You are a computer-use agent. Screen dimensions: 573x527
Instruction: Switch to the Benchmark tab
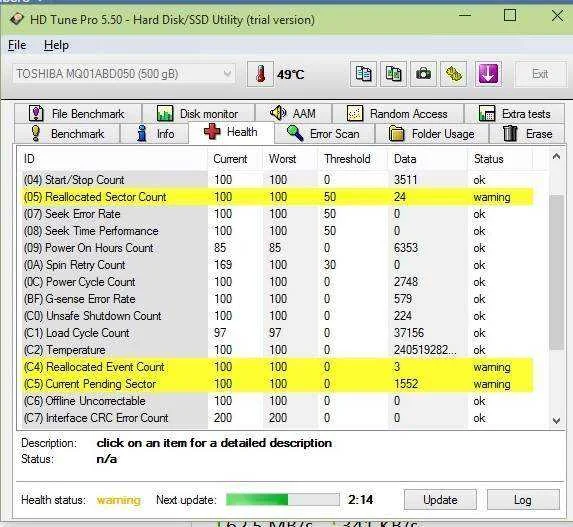point(67,134)
